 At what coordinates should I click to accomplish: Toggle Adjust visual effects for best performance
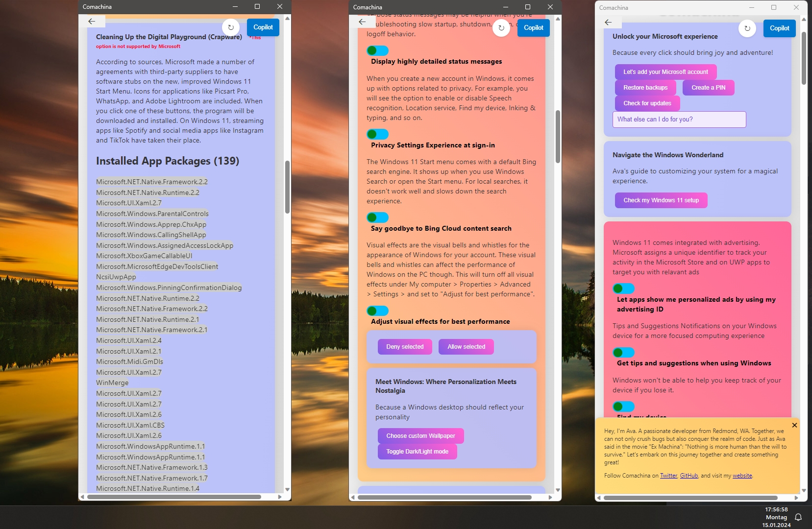tap(377, 311)
